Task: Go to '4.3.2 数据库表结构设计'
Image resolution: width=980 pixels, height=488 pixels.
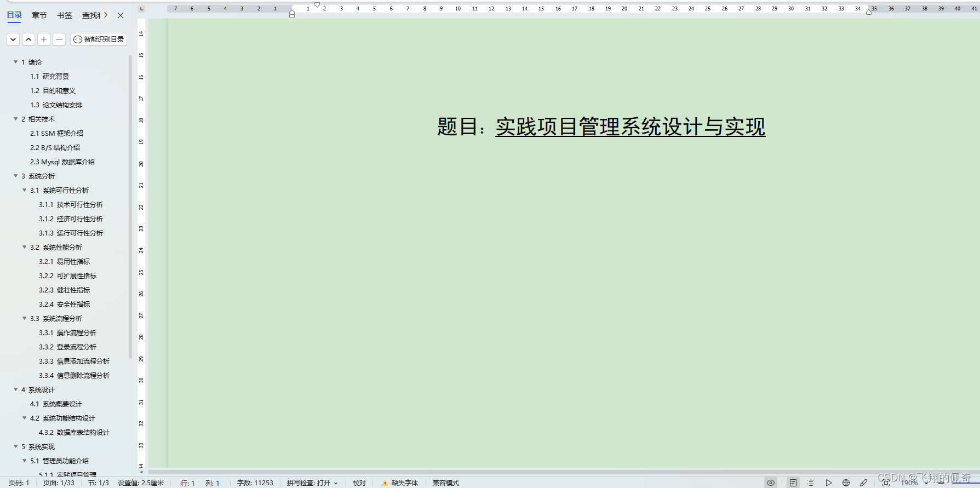Action: 74,433
